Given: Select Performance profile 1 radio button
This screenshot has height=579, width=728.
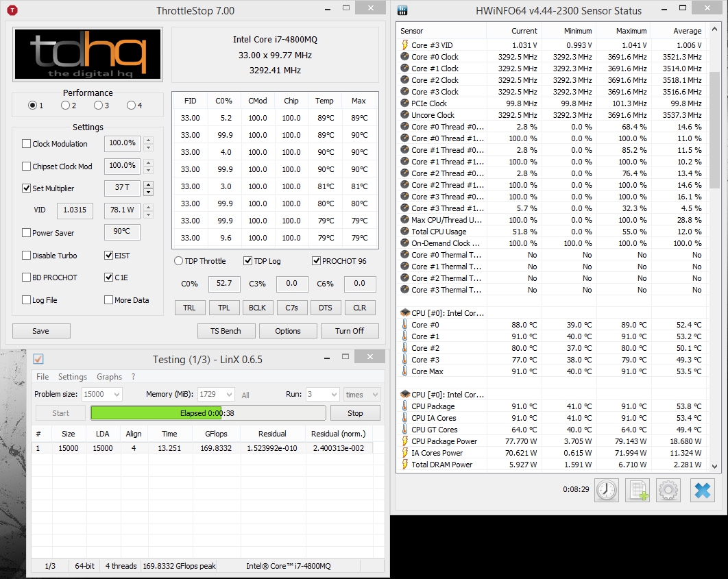Looking at the screenshot, I should tap(32, 106).
